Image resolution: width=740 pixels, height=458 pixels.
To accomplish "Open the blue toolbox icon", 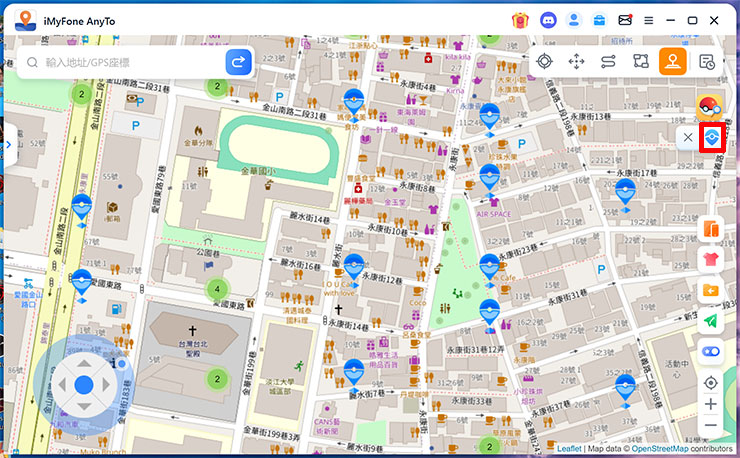I will [x=599, y=19].
